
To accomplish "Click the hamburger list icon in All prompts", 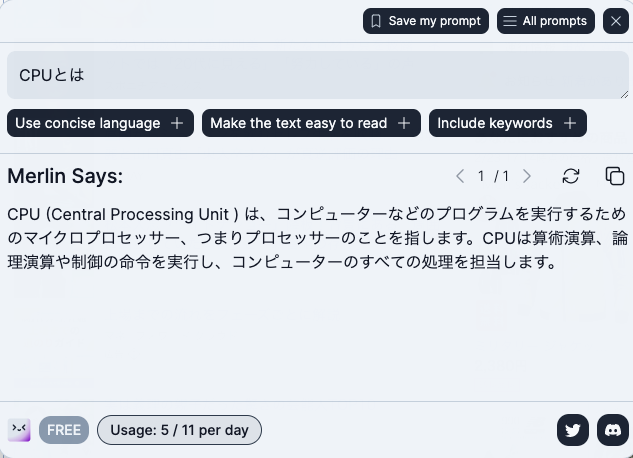I will [x=510, y=21].
